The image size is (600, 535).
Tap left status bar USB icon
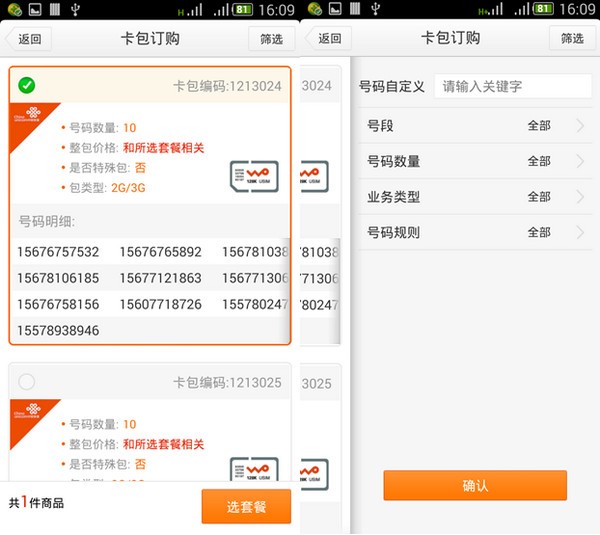[75, 9]
